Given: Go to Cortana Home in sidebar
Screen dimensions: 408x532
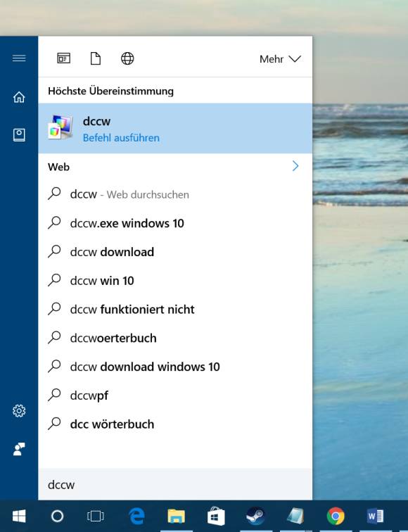Looking at the screenshot, I should click(19, 97).
